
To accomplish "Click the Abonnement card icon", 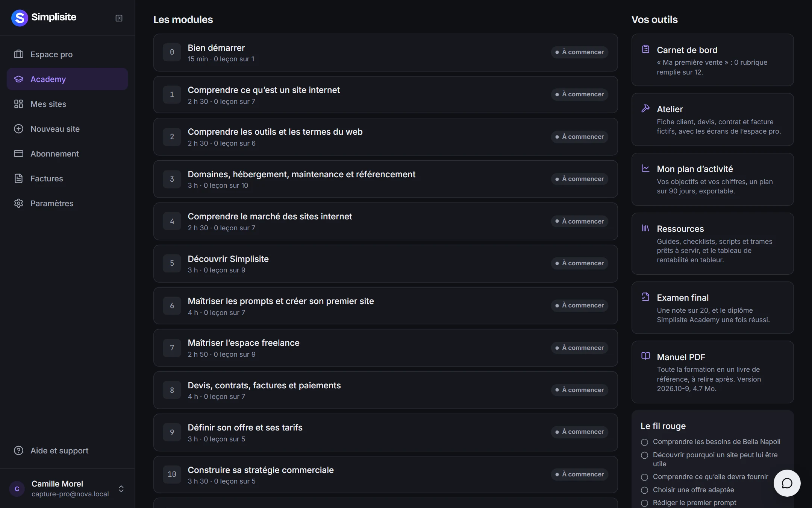I will (18, 154).
